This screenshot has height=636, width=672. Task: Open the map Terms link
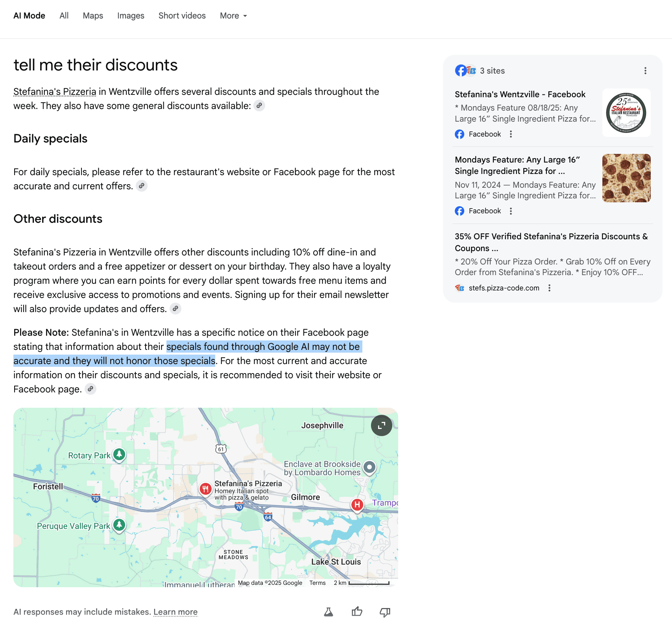tap(318, 583)
